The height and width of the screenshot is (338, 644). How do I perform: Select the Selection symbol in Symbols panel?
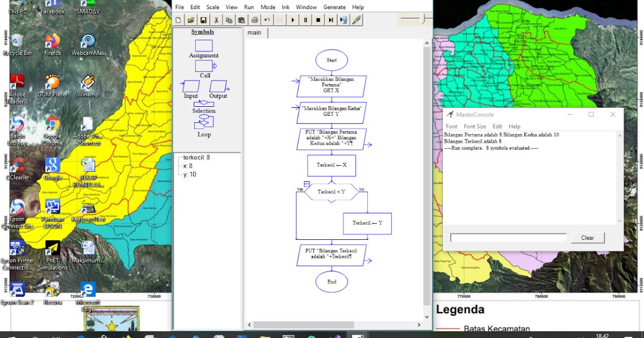coord(204,103)
